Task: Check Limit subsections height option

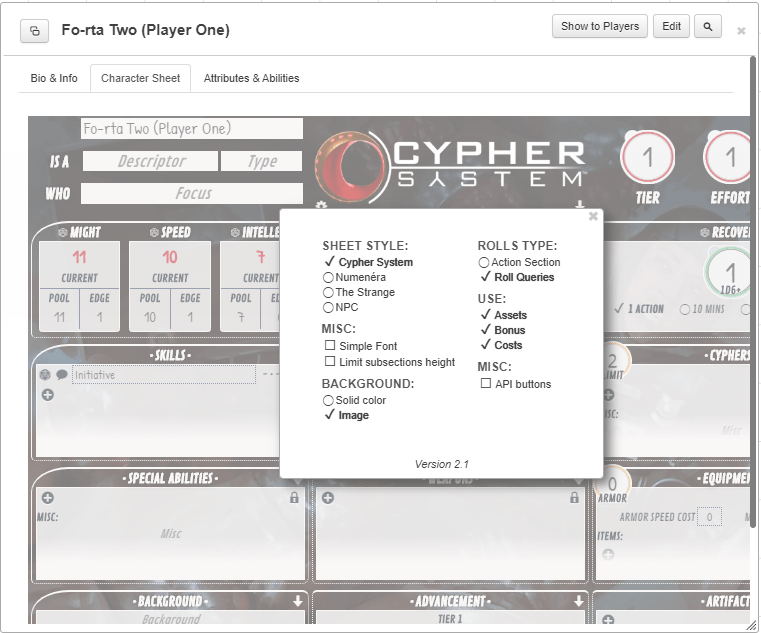Action: coord(330,362)
